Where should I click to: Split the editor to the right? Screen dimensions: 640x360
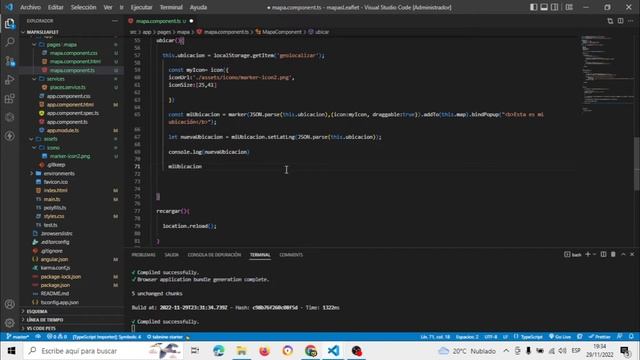click(620, 21)
